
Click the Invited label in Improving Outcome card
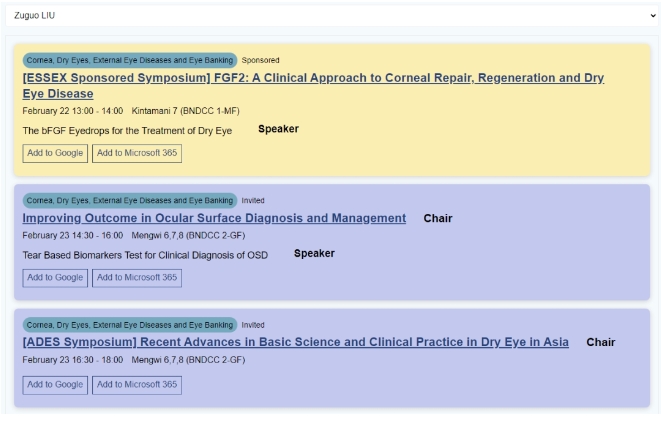pyautogui.click(x=253, y=200)
